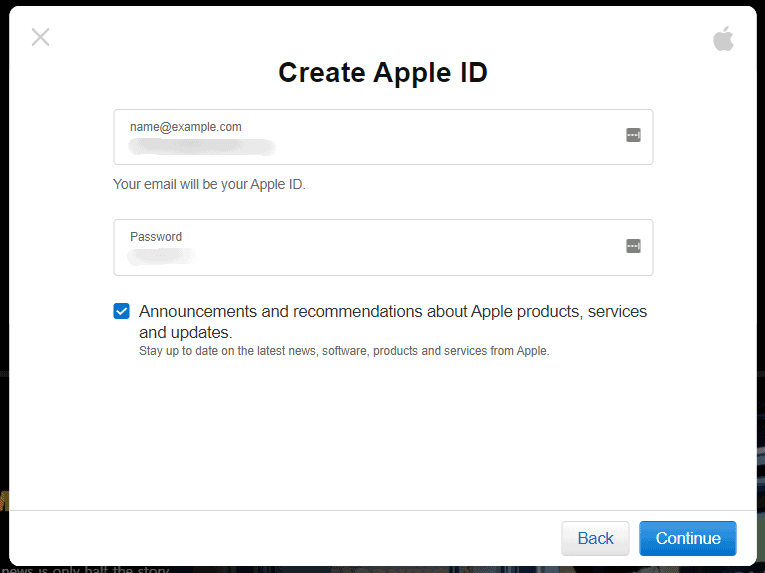This screenshot has height=573, width=765.
Task: Click the email address input field
Action: coord(383,137)
